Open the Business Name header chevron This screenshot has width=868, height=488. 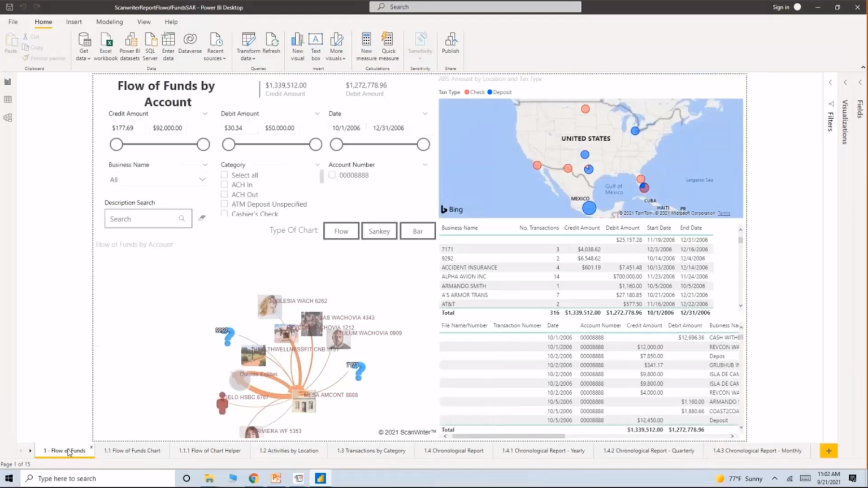pyautogui.click(x=205, y=165)
